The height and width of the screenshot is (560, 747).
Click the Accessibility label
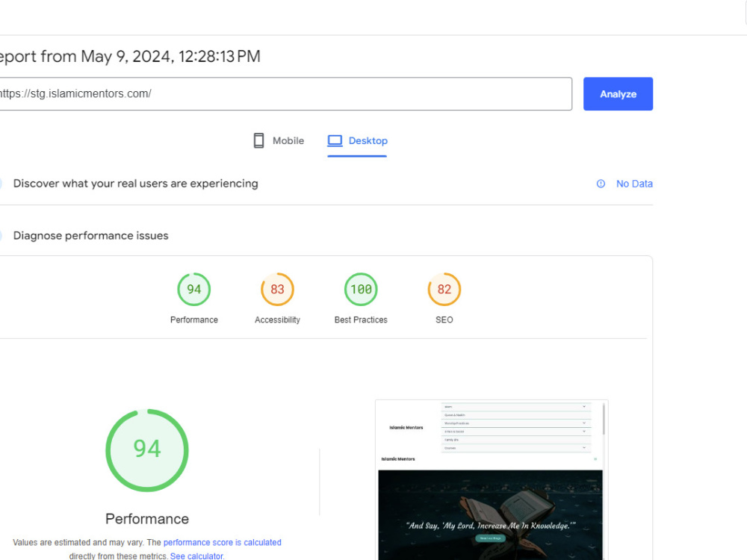[277, 320]
